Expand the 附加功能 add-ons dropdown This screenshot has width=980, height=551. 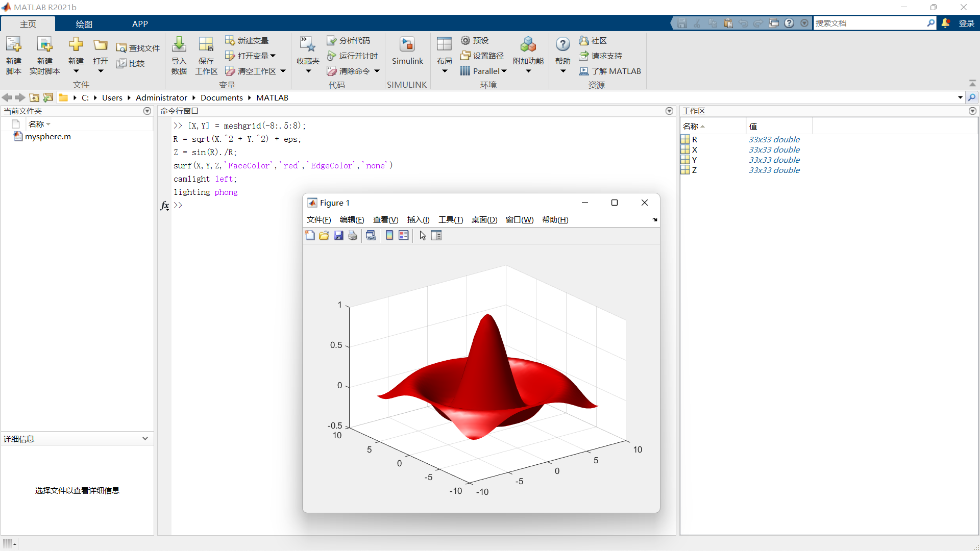tap(528, 71)
